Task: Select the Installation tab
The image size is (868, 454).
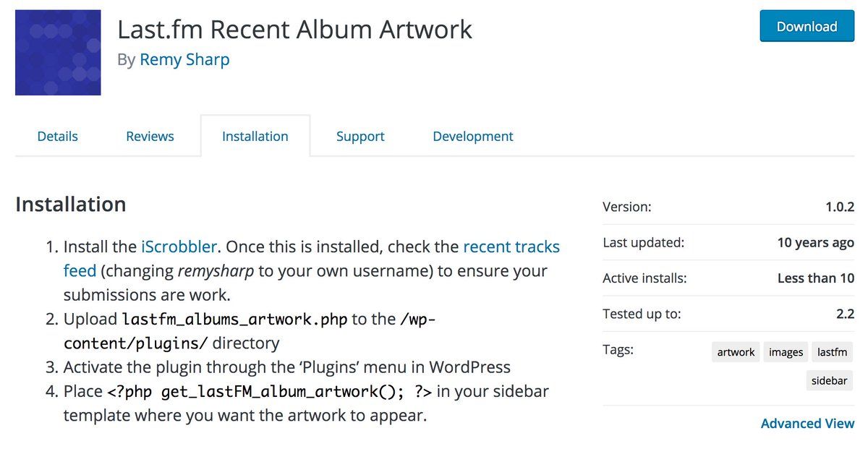Action: click(255, 136)
